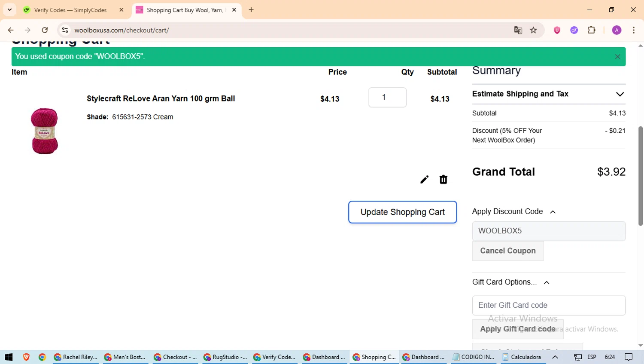Collapse Gift Card Options section

(511, 282)
